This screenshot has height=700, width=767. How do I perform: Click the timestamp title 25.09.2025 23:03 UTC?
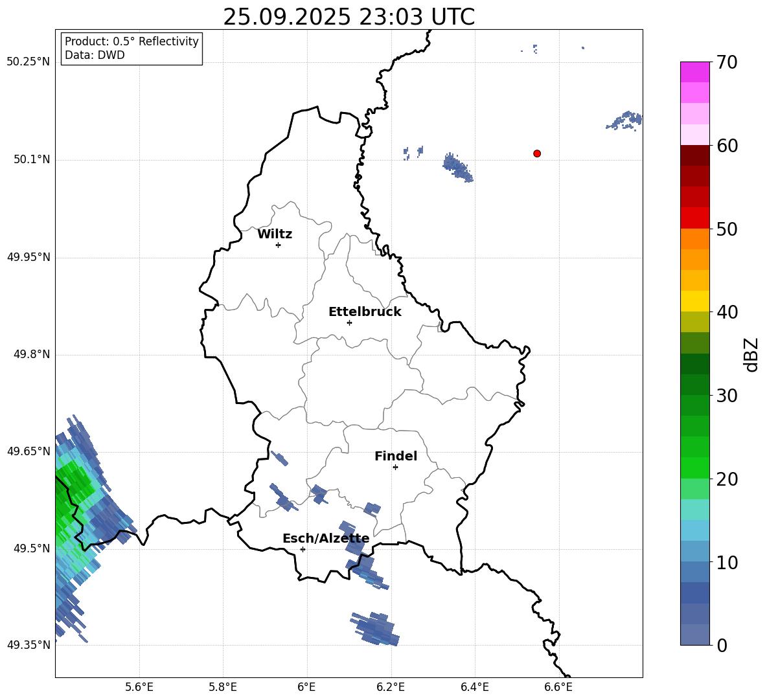click(349, 17)
